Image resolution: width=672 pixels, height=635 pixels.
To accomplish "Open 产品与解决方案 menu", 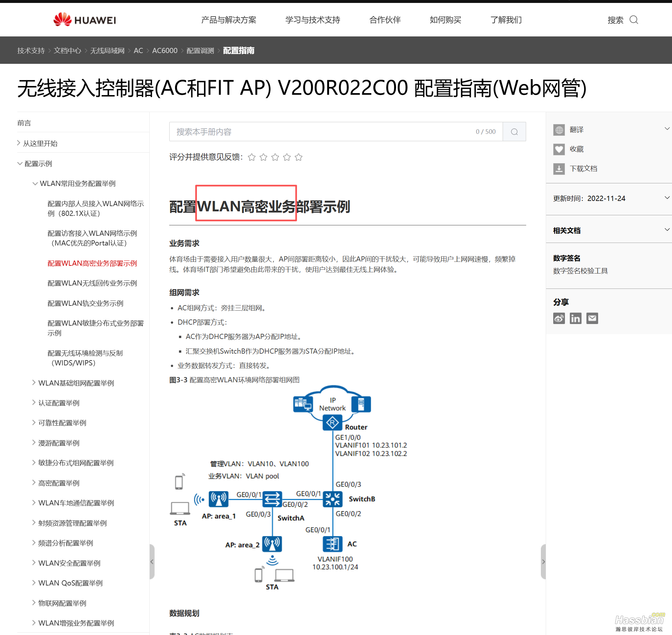I will click(x=229, y=20).
